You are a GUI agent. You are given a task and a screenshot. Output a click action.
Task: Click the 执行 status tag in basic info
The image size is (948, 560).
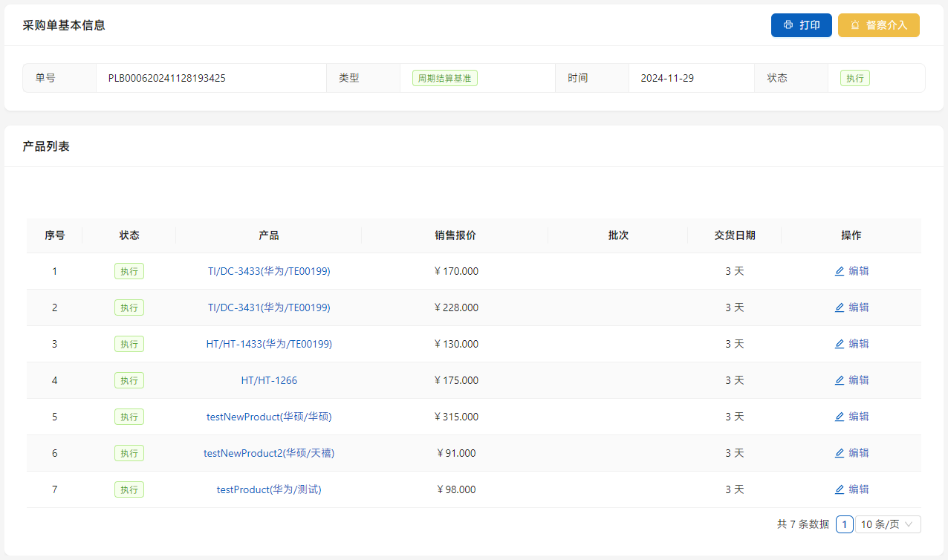855,78
